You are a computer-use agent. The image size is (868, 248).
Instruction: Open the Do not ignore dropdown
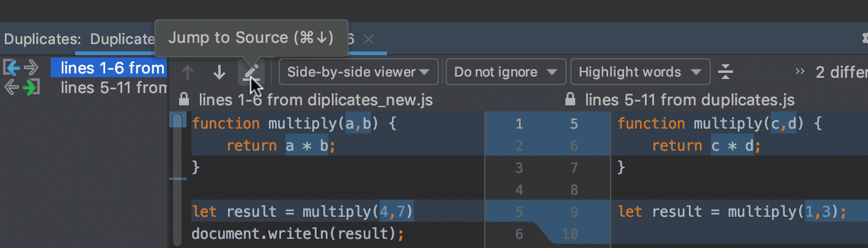pyautogui.click(x=506, y=72)
